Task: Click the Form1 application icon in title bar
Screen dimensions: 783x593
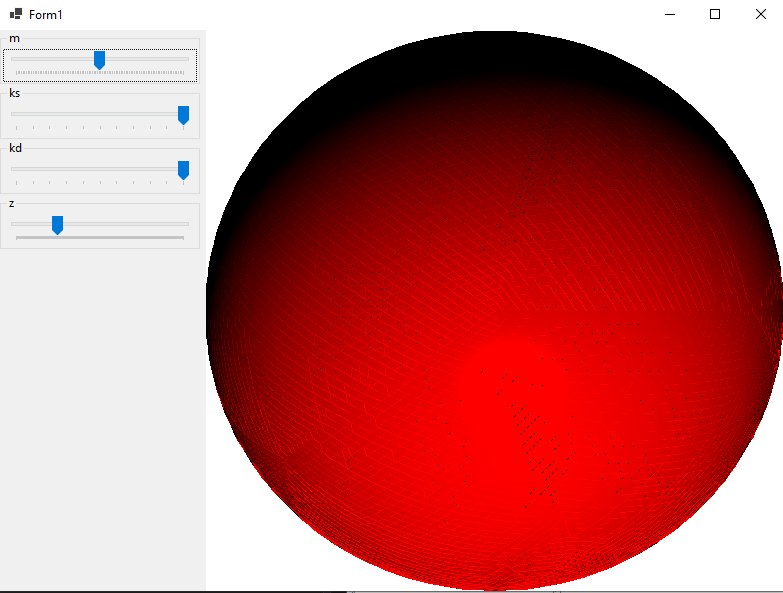Action: click(x=16, y=14)
